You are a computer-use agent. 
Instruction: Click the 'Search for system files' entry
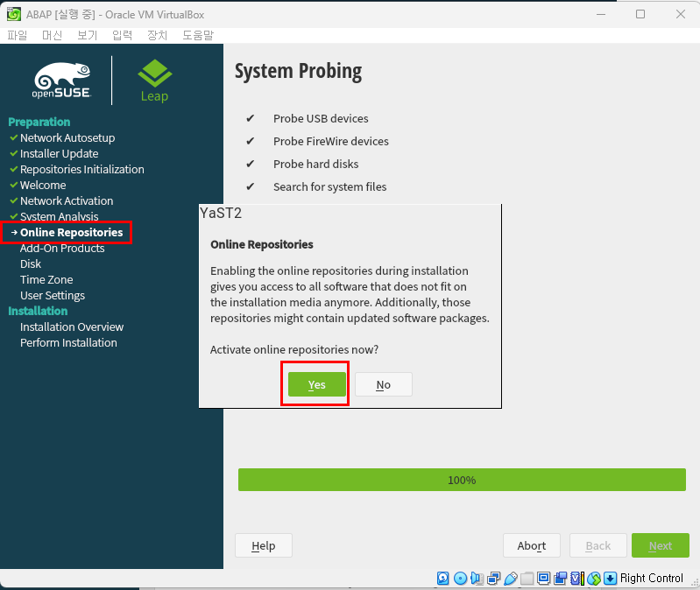coord(330,186)
